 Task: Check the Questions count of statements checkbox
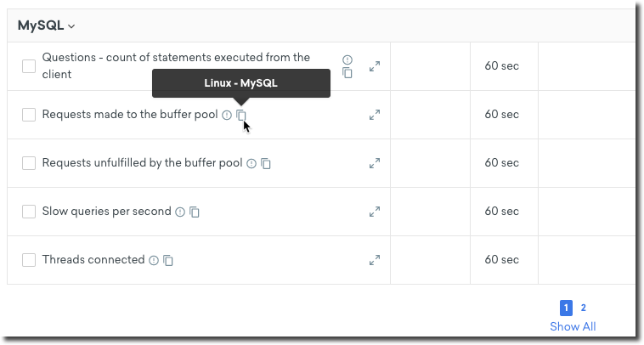click(x=29, y=66)
